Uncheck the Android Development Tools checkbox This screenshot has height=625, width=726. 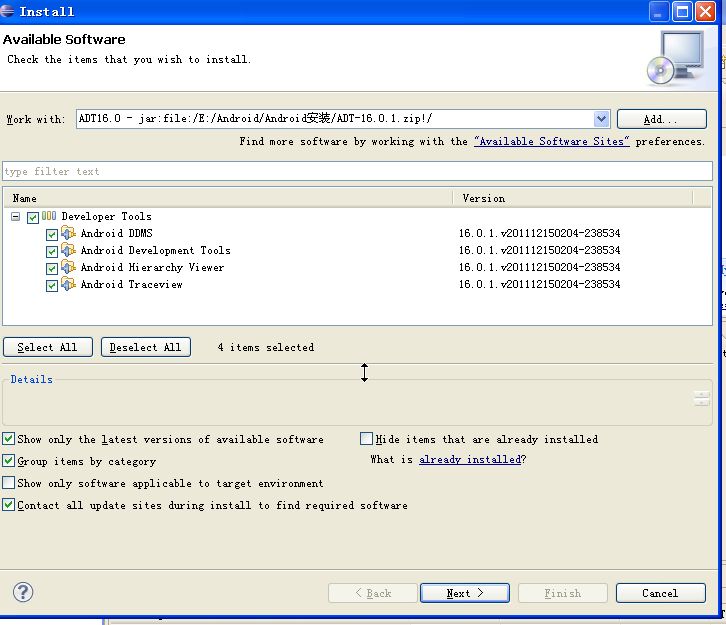click(52, 252)
